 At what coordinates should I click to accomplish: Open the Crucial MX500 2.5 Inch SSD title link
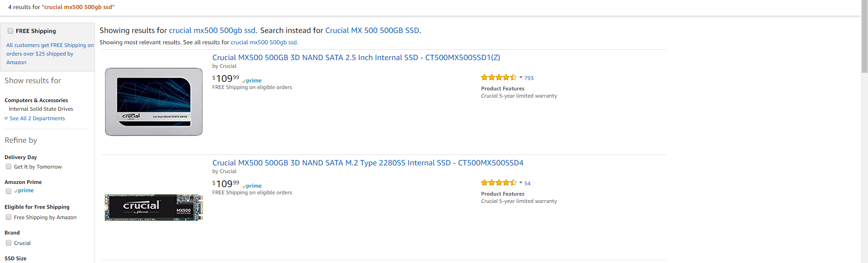[x=356, y=57]
